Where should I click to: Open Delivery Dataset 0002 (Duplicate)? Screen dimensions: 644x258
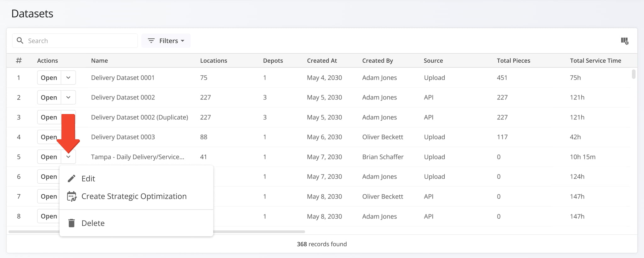tap(49, 117)
